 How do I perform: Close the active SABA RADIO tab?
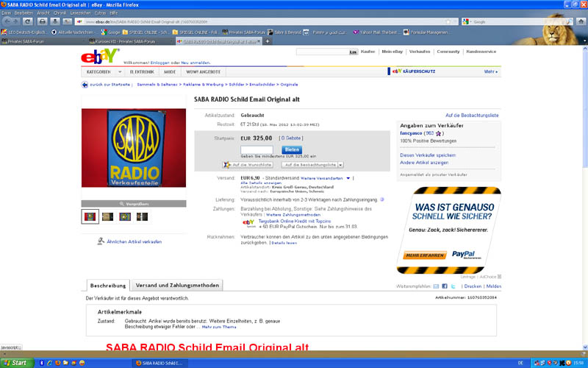point(259,41)
